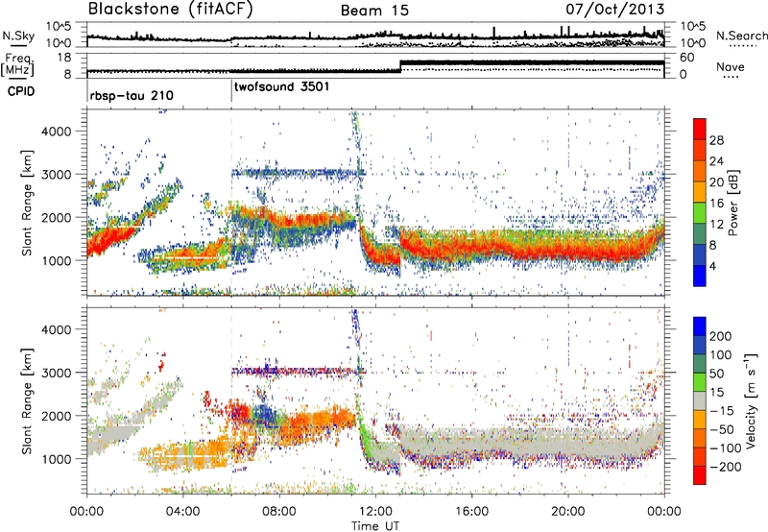Click the '60' Nave axis tick
Screen dimensions: 768x532
click(x=687, y=58)
